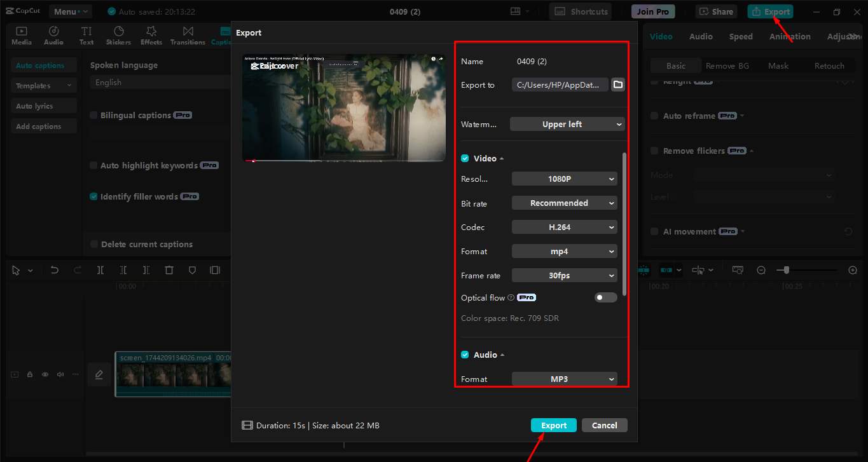Change the watermark position via Upper left dropdown
Screen dimensions: 868x462
[x=567, y=124]
